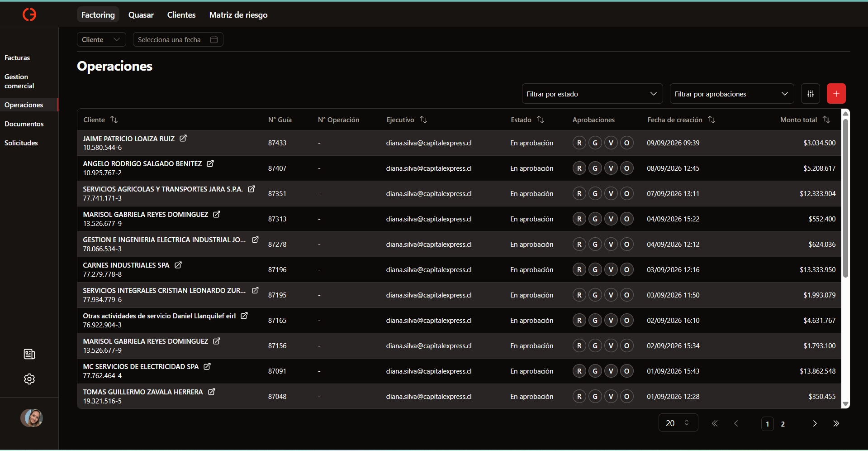Click the R approval circle for guía 87196
Screen dimensions: 868x451
(x=579, y=270)
